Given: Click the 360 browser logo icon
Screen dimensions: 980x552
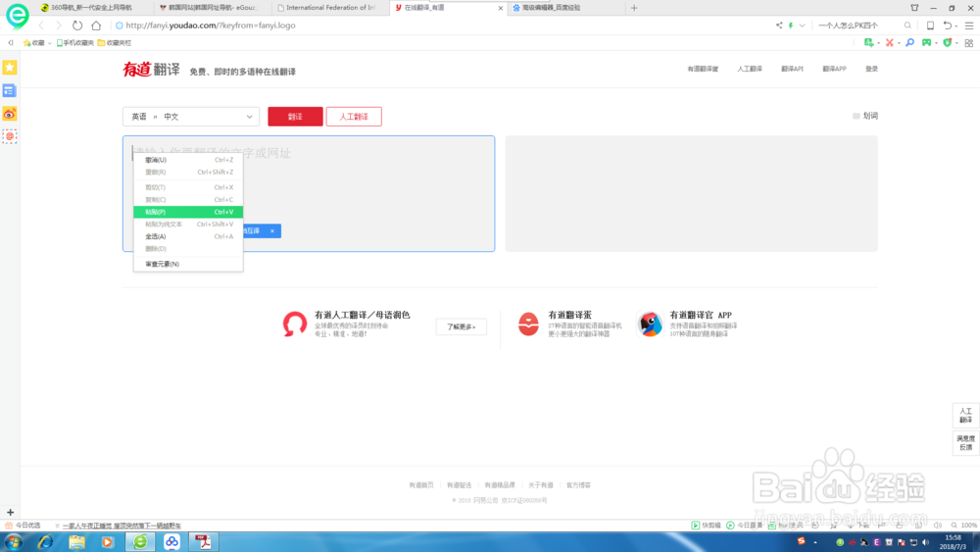Looking at the screenshot, I should click(x=17, y=15).
